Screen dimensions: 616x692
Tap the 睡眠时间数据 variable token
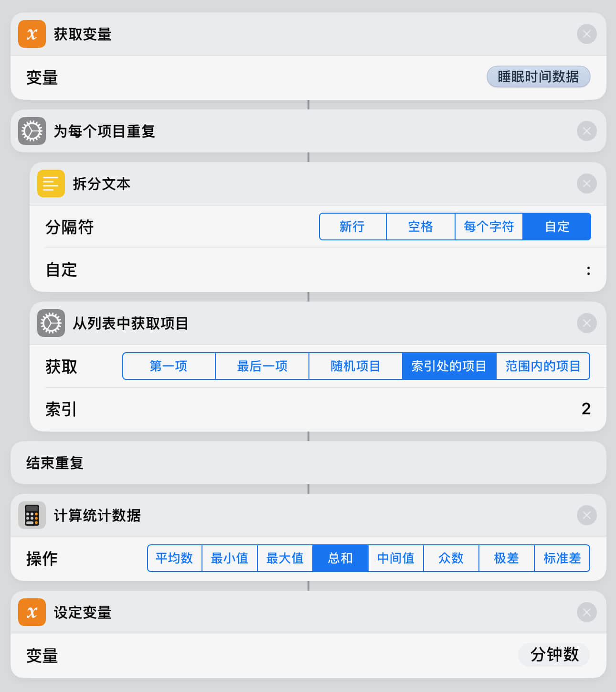(x=538, y=77)
